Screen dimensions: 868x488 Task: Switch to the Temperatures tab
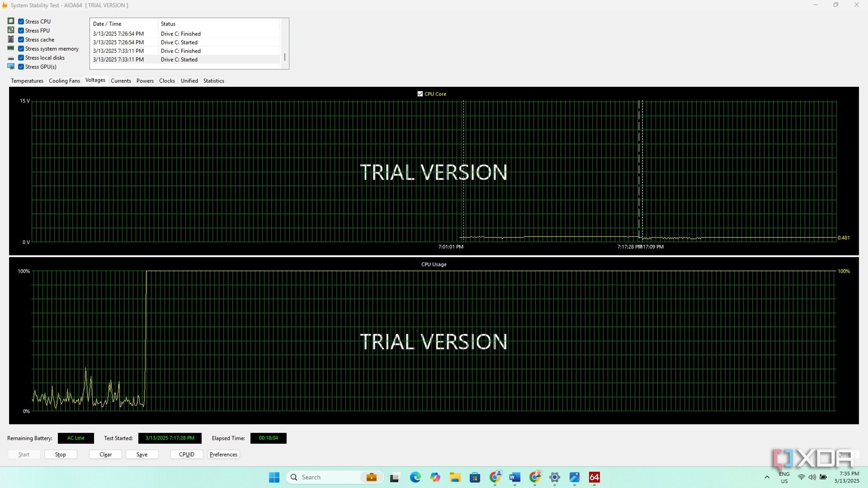click(27, 81)
